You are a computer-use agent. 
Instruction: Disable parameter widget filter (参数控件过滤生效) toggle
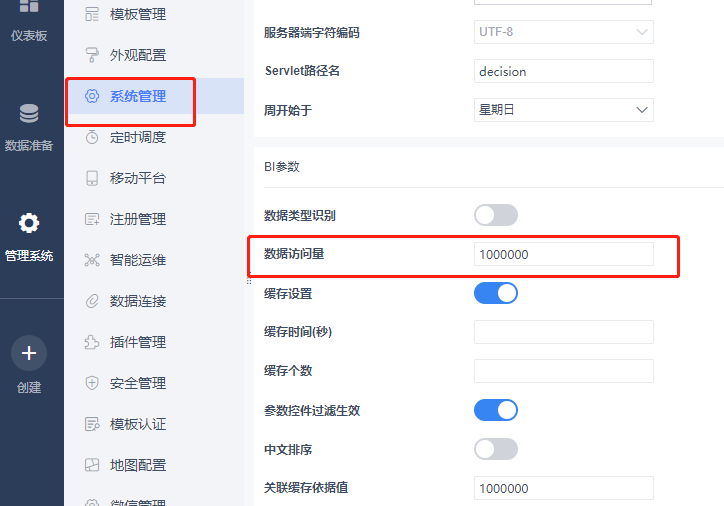tap(495, 410)
